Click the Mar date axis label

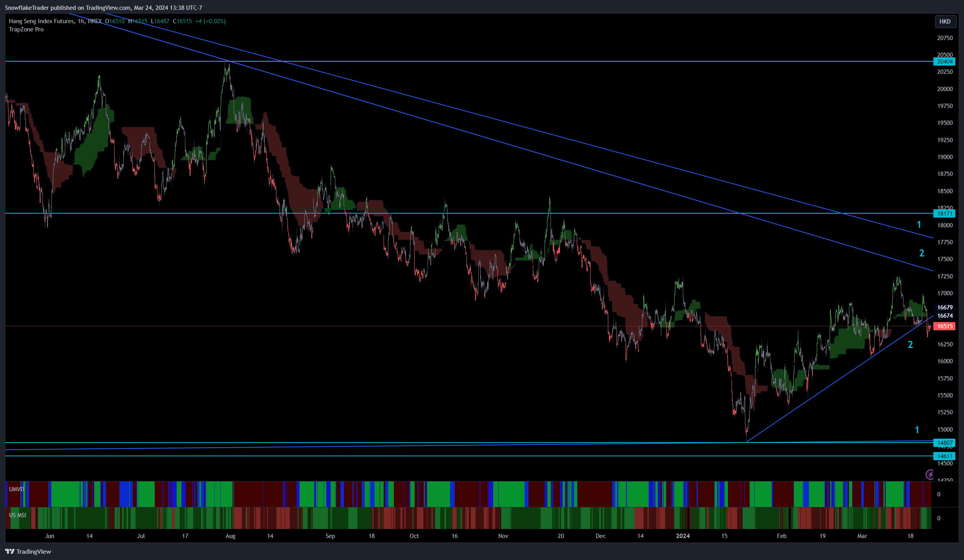[x=862, y=536]
